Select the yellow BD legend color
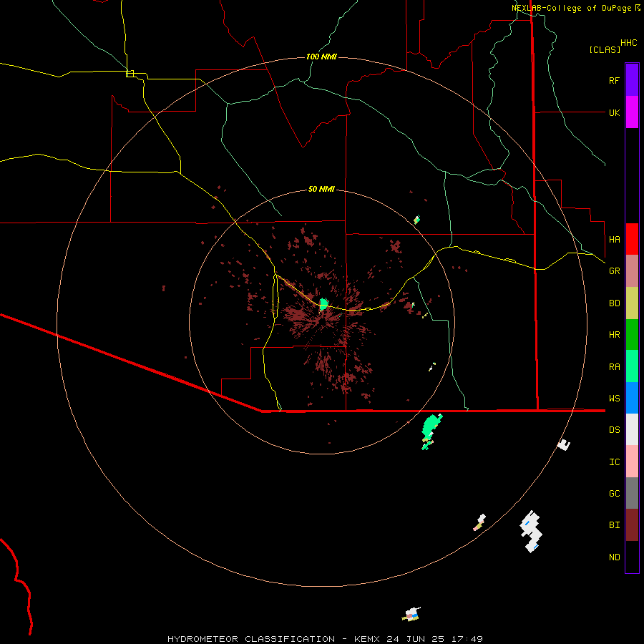The image size is (644, 644). pyautogui.click(x=632, y=303)
